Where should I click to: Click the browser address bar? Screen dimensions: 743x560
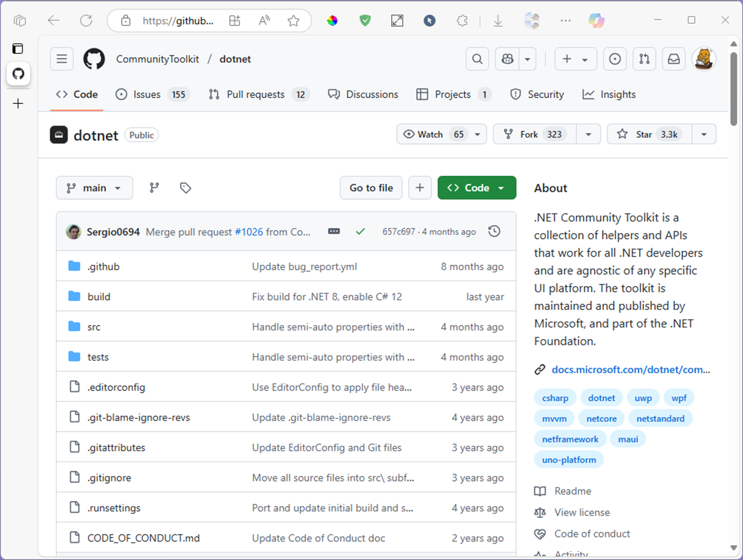[x=178, y=20]
